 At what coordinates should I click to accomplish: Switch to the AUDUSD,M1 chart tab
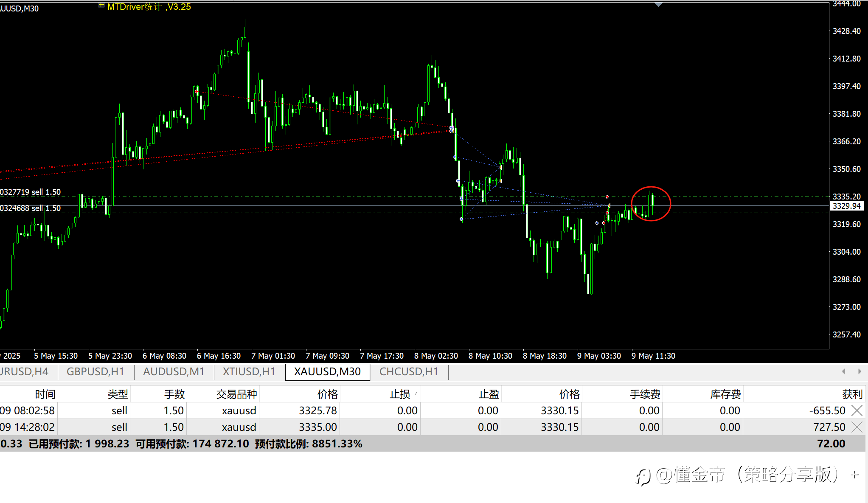coord(174,371)
